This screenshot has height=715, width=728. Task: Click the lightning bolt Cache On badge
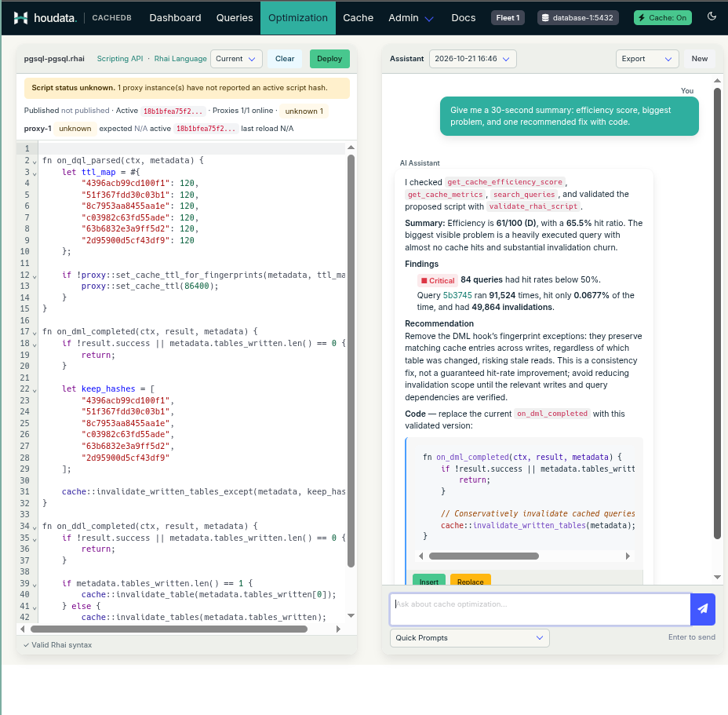[x=663, y=17]
